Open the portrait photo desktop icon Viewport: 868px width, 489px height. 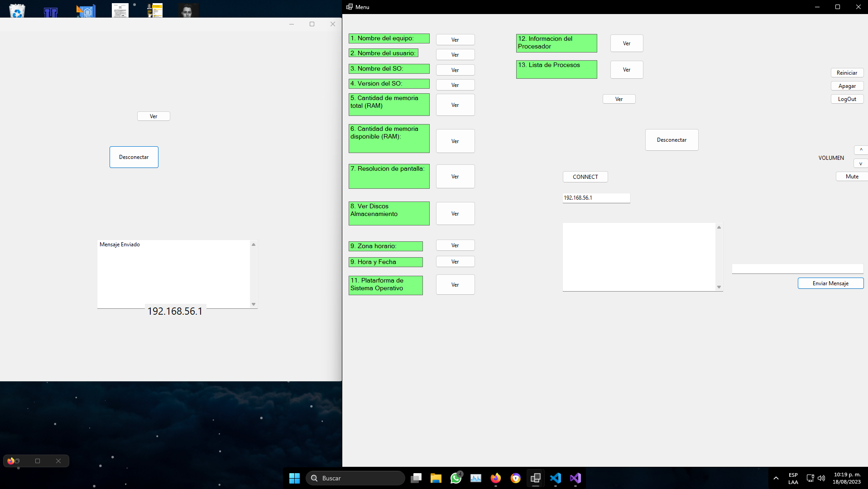coord(188,11)
